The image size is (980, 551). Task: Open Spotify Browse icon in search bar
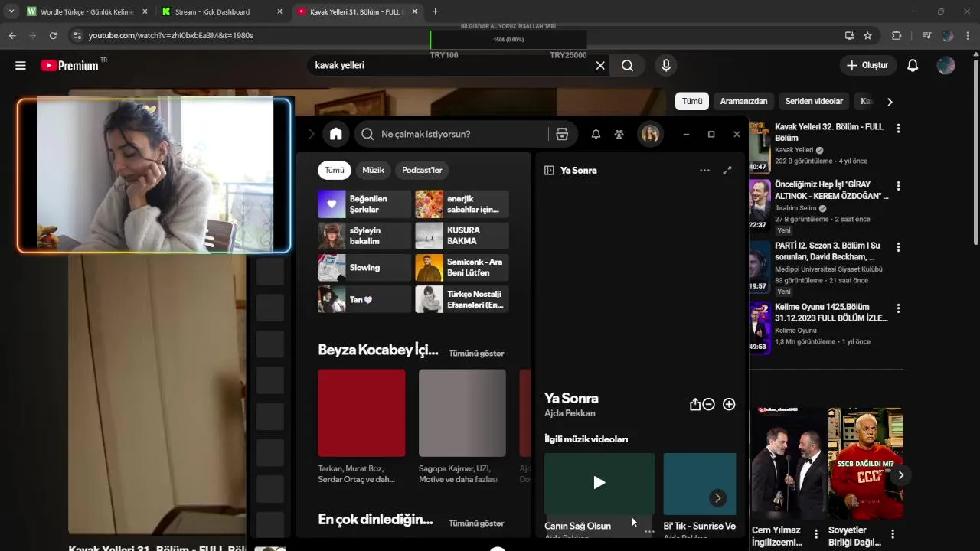[562, 134]
